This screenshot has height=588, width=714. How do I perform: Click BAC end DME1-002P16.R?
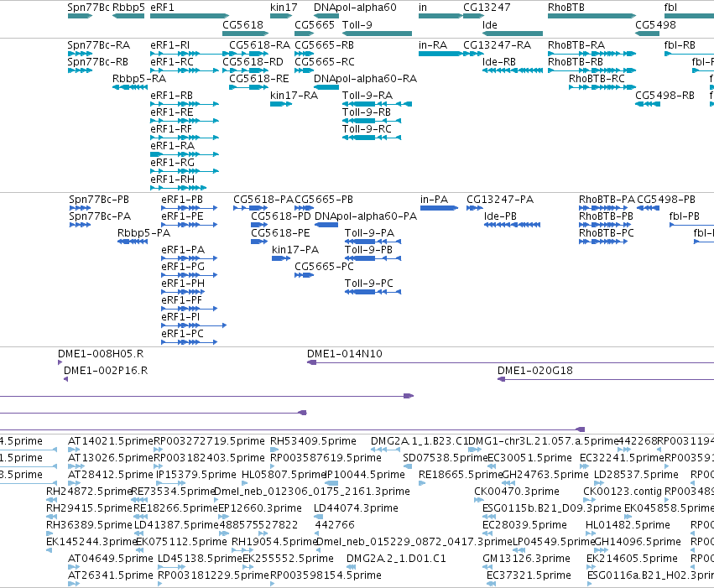(106, 371)
